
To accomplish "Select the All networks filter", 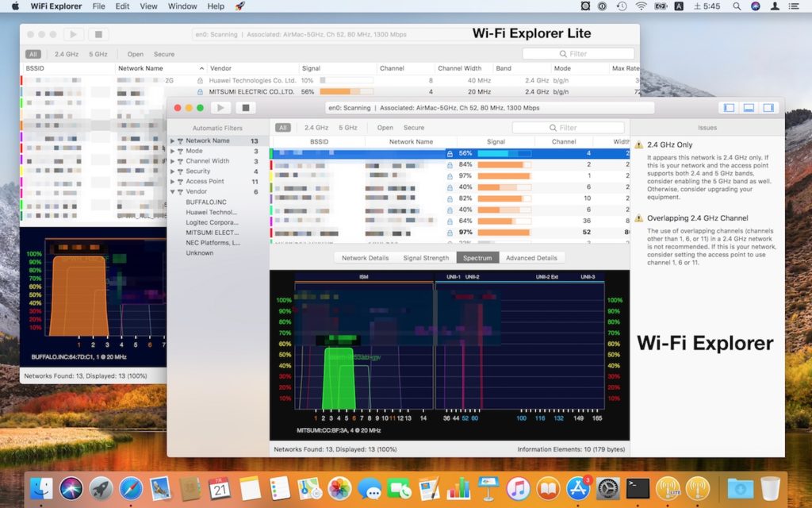I will (282, 127).
